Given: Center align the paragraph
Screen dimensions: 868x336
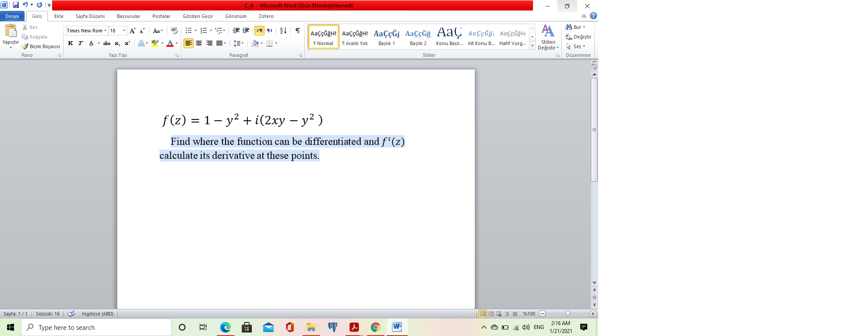Looking at the screenshot, I should pyautogui.click(x=199, y=43).
